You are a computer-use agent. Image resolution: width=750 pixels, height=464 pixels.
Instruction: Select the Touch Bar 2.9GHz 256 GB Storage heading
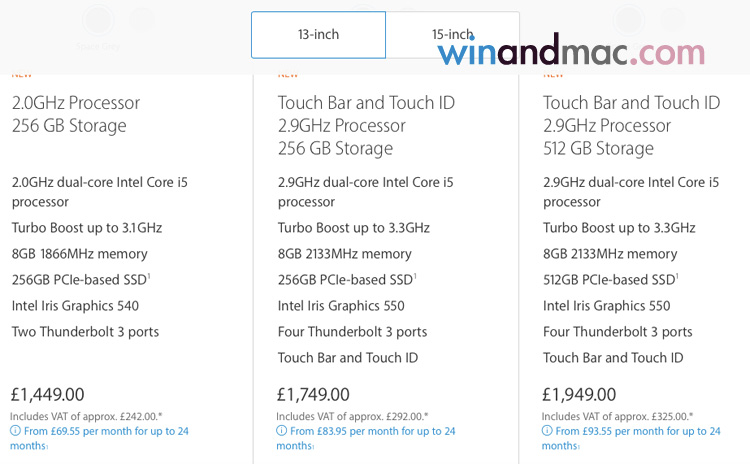pyautogui.click(x=364, y=125)
